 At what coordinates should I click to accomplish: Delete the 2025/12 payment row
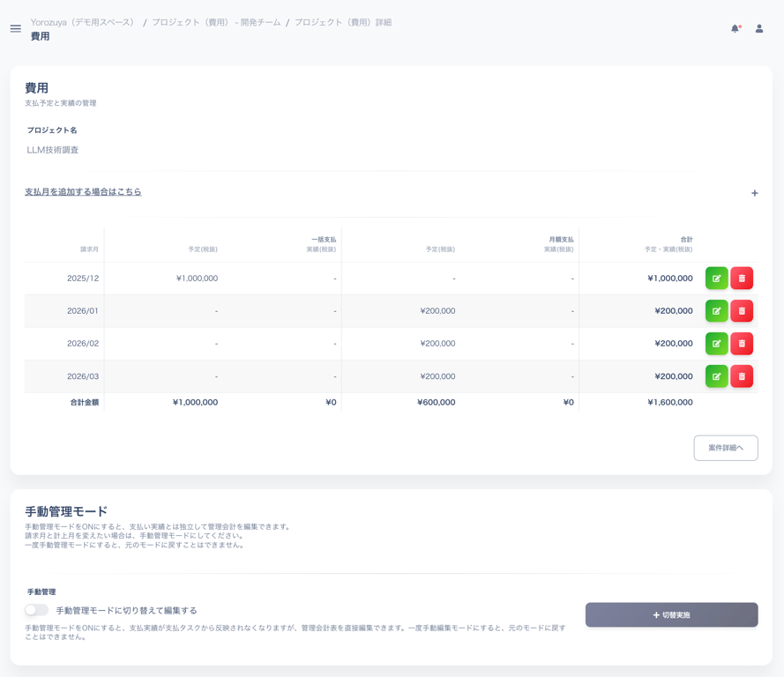coord(742,279)
